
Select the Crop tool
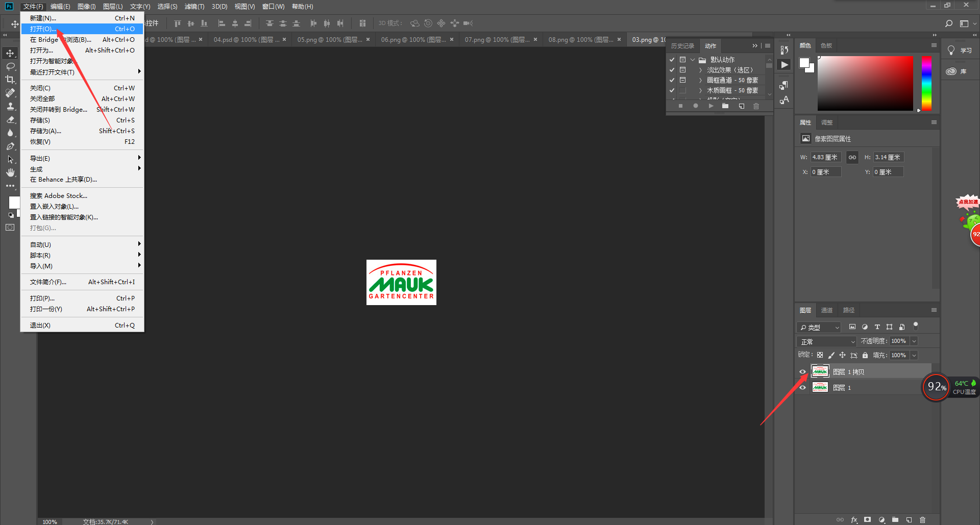coord(10,80)
